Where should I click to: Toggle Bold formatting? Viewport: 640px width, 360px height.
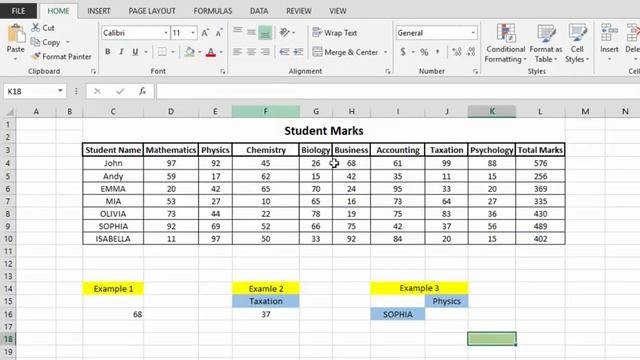pyautogui.click(x=108, y=52)
